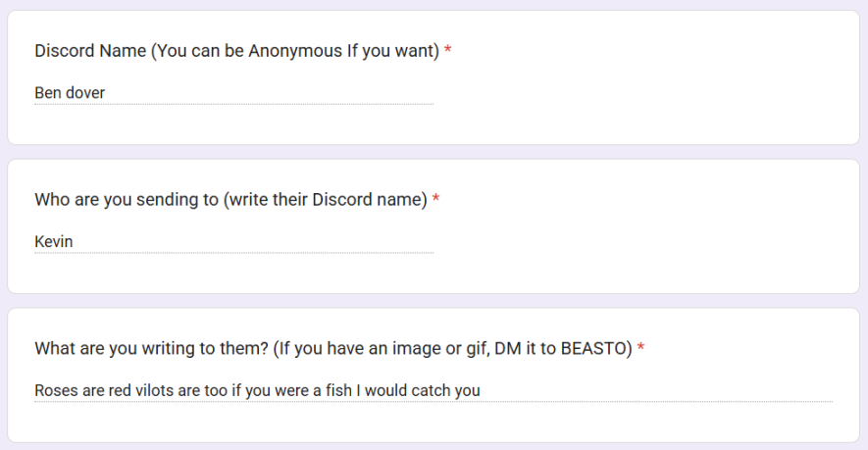Click the 'What are you writing to them?' title
Screen dimensions: 868x450
coord(333,348)
